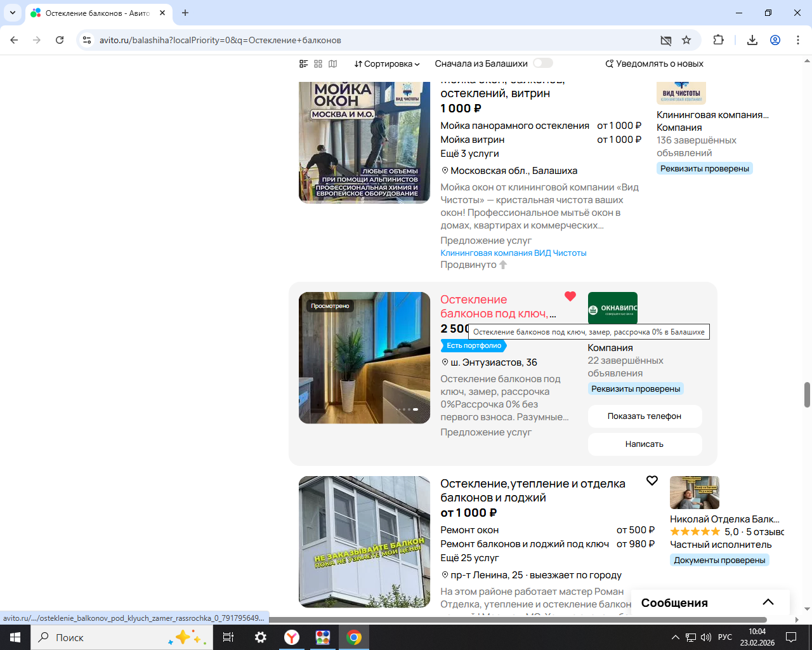Open the Сообщения panel title
Image resolution: width=812 pixels, height=650 pixels.
[674, 603]
